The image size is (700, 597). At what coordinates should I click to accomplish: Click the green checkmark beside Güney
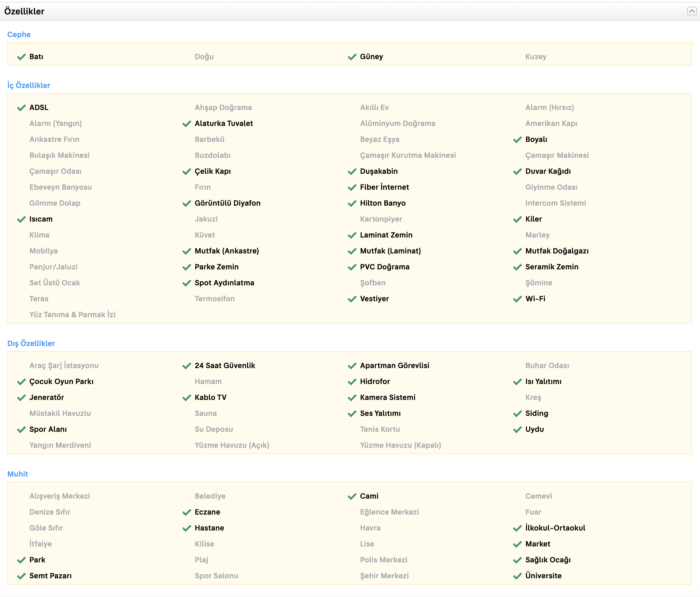tap(352, 57)
